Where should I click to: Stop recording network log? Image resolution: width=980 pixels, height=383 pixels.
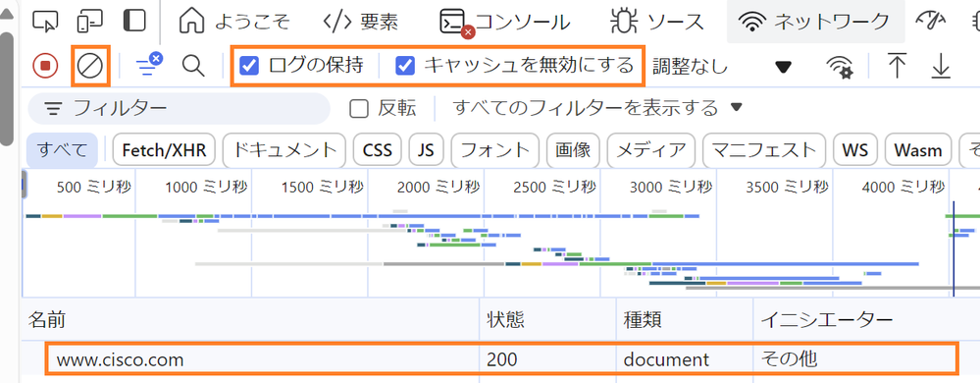45,65
